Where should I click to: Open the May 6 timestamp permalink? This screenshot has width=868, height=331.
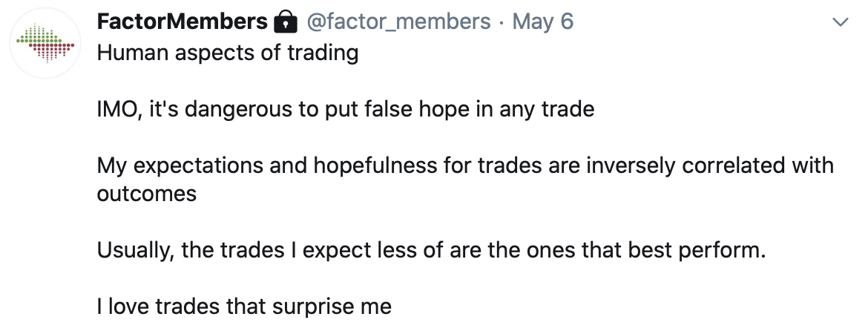point(543,22)
